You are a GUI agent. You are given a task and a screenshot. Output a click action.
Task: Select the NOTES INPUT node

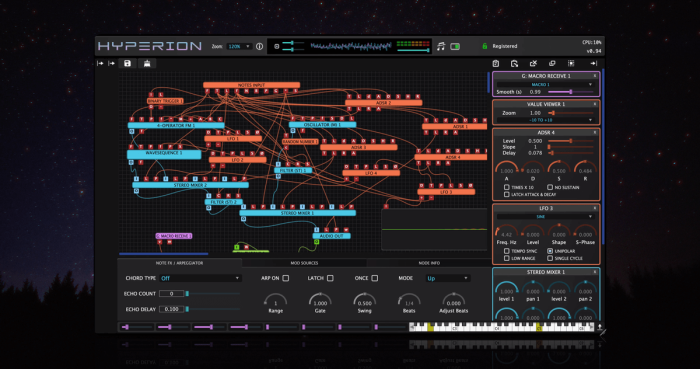251,85
